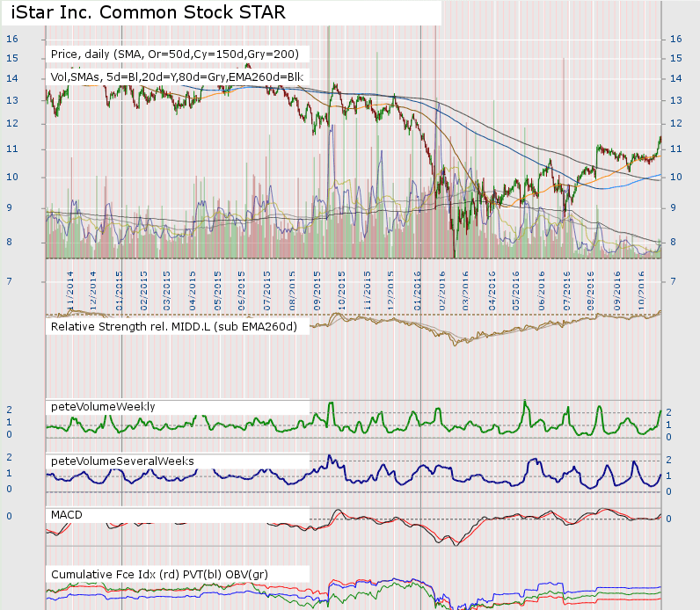Select the 09/2016 date label
The image size is (700, 610).
(617, 291)
